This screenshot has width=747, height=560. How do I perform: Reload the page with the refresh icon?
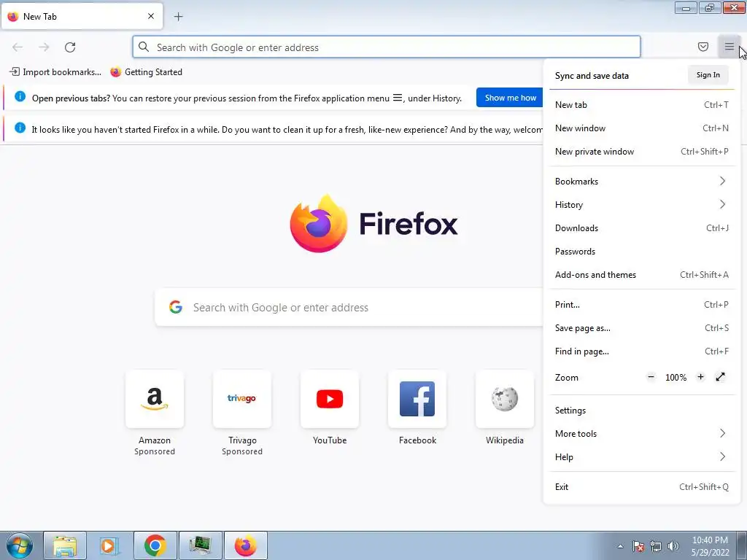pos(70,47)
